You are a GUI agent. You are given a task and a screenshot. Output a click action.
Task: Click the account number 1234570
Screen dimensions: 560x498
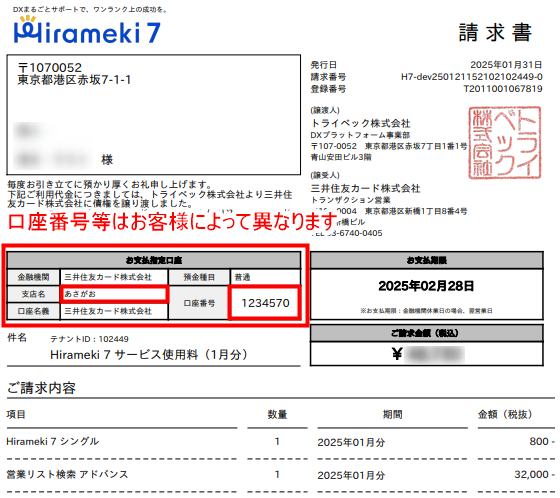(x=265, y=303)
